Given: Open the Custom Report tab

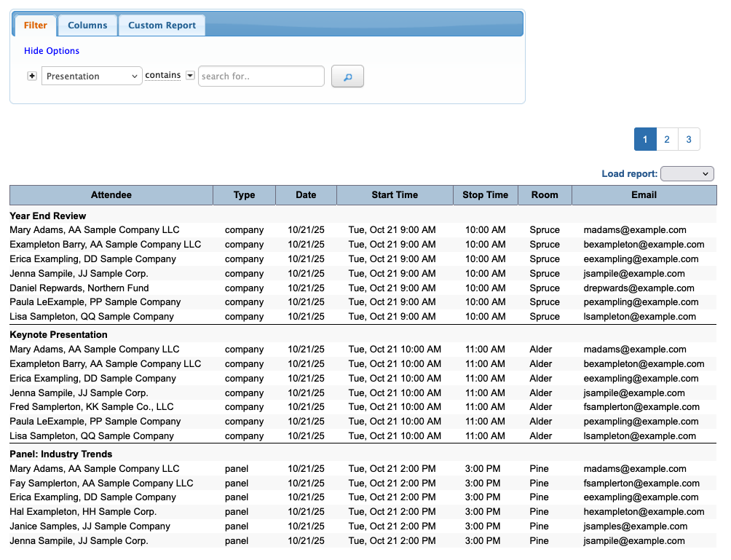Looking at the screenshot, I should pyautogui.click(x=162, y=25).
